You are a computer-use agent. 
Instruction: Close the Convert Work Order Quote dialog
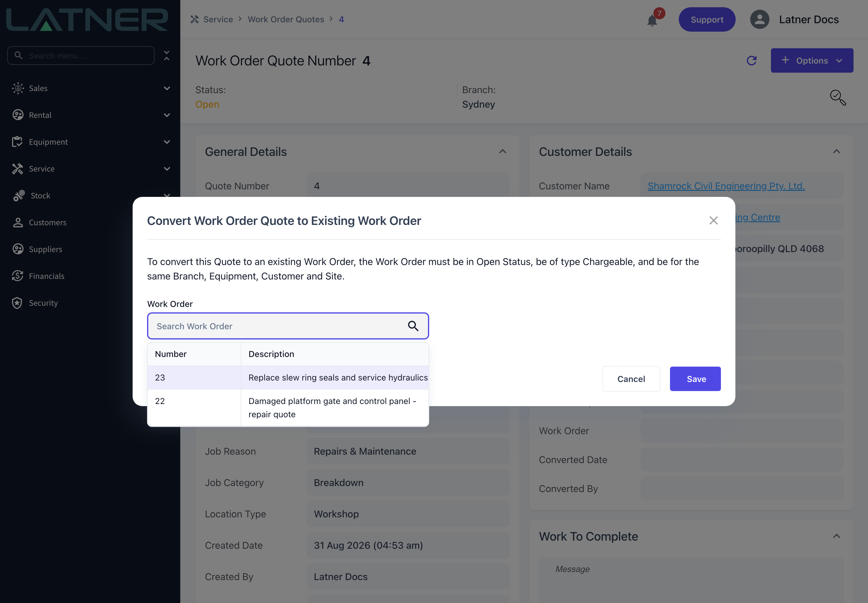coord(713,221)
